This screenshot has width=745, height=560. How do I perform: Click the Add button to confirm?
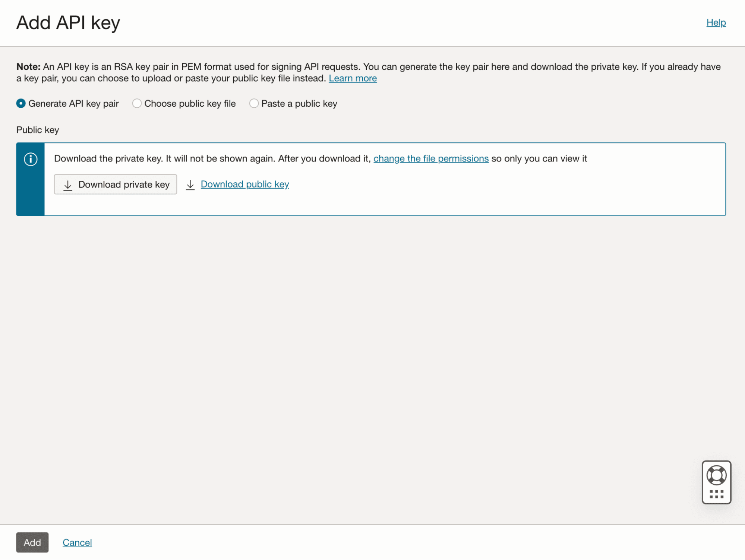(32, 542)
